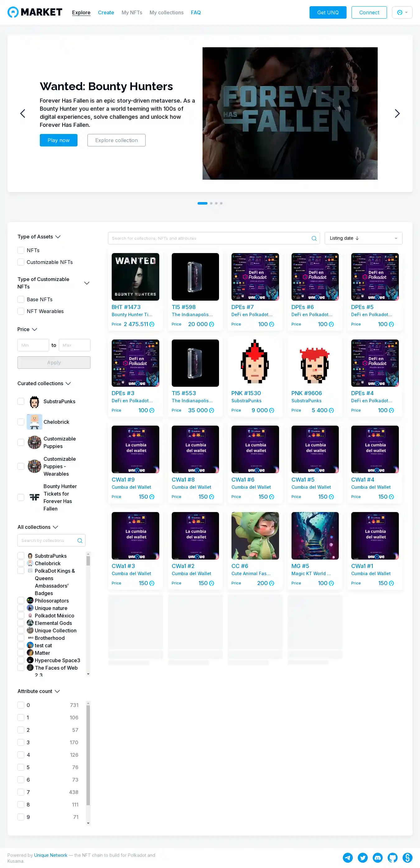420x868 pixels.
Task: Open the Discord link in footer
Action: pos(377,857)
